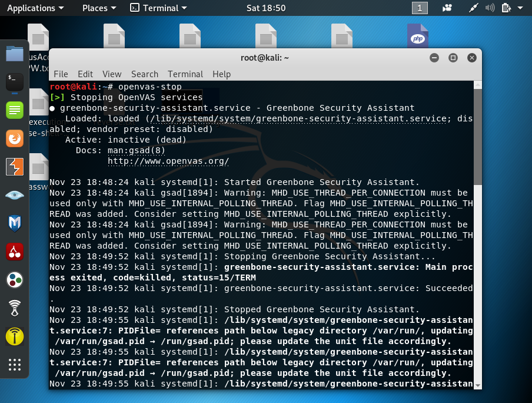Click the http://www.openvas.org/ link
The height and width of the screenshot is (403, 532).
(x=168, y=161)
